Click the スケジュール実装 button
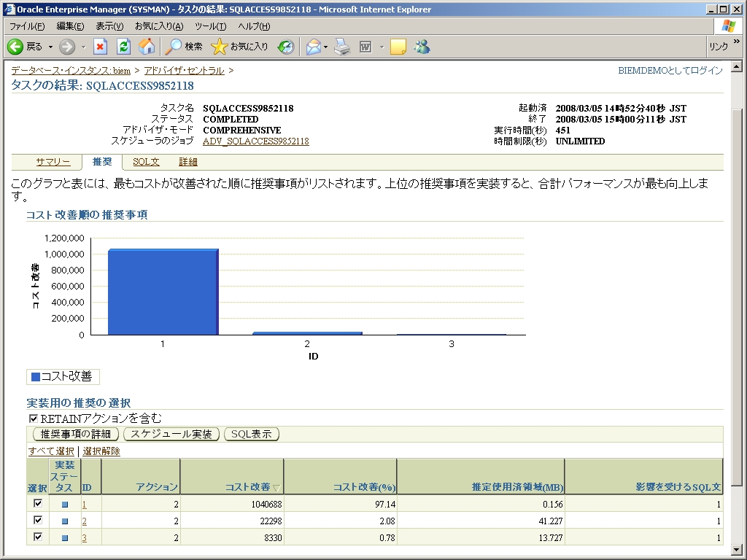Image resolution: width=747 pixels, height=560 pixels. (x=171, y=435)
